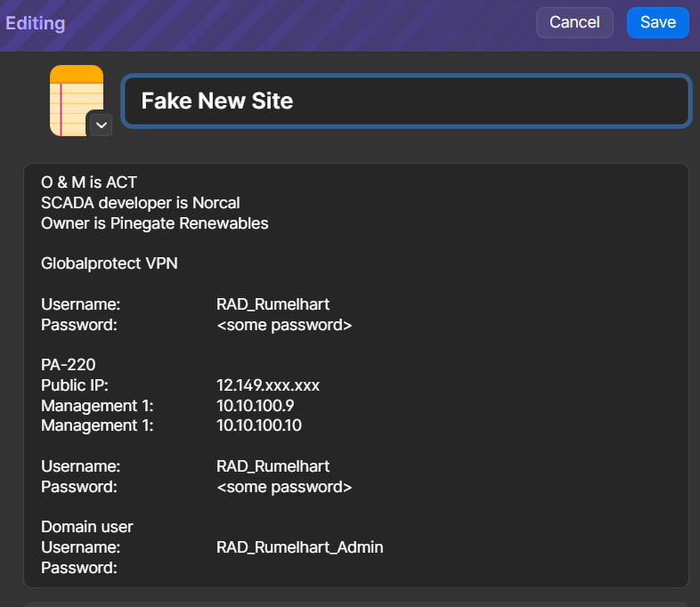Screen dimensions: 700x607
Task: Click the first '<some password>' value
Action: tap(284, 325)
